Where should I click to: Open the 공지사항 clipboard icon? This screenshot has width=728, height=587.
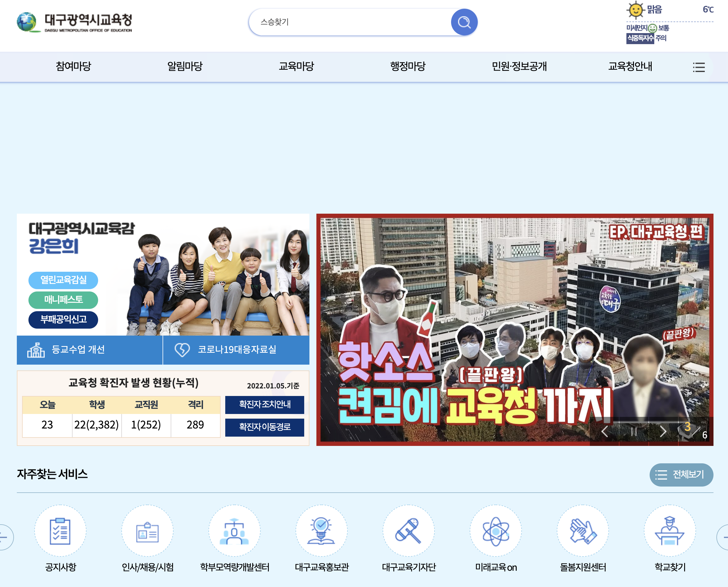[x=60, y=531]
